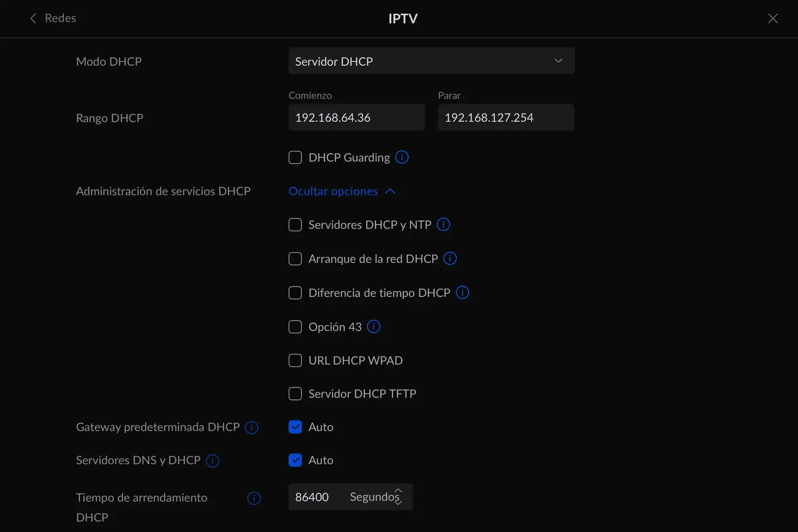Image resolution: width=798 pixels, height=532 pixels.
Task: Show info for Diferencia de tiempo DHCP
Action: pyautogui.click(x=462, y=292)
